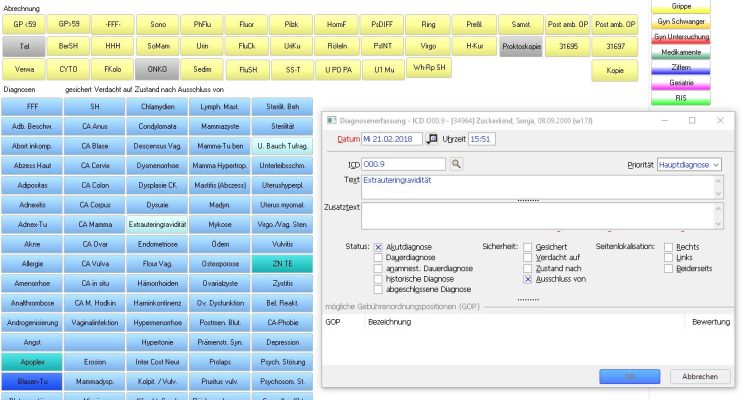This screenshot has height=400, width=745.
Task: Select the Proktoskopie billing button
Action: coord(521,47)
